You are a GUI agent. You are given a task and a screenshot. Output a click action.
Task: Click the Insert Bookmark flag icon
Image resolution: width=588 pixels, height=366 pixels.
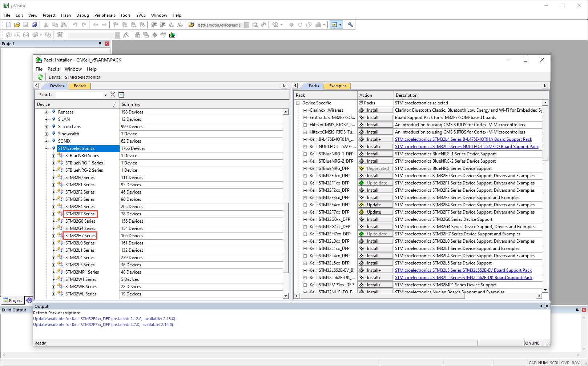coord(116,25)
